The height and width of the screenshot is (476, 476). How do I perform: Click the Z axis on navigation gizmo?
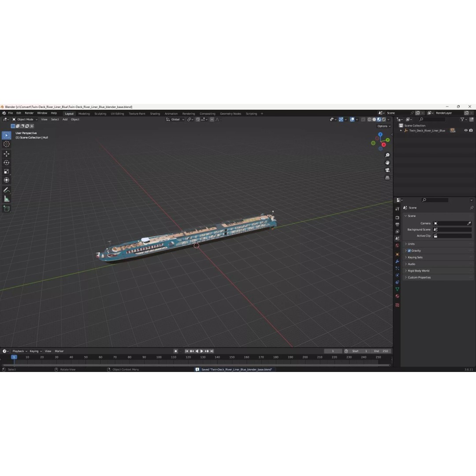[x=380, y=134]
